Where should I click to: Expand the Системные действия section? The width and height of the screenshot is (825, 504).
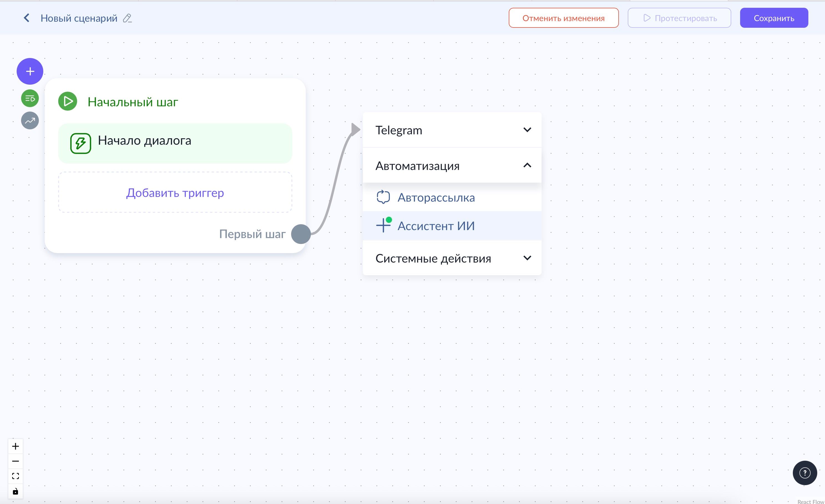(452, 258)
